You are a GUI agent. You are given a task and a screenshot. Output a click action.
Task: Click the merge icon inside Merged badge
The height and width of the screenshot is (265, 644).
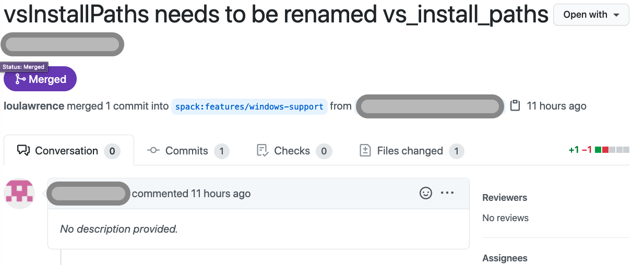coord(20,79)
